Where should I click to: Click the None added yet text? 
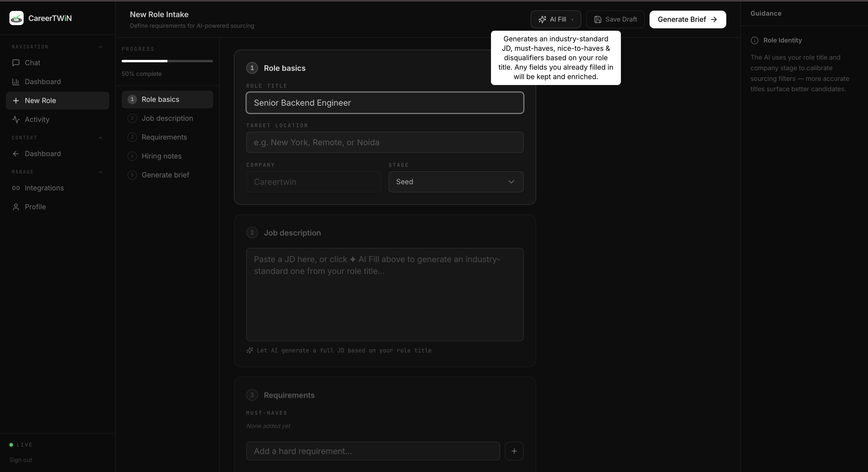click(268, 426)
